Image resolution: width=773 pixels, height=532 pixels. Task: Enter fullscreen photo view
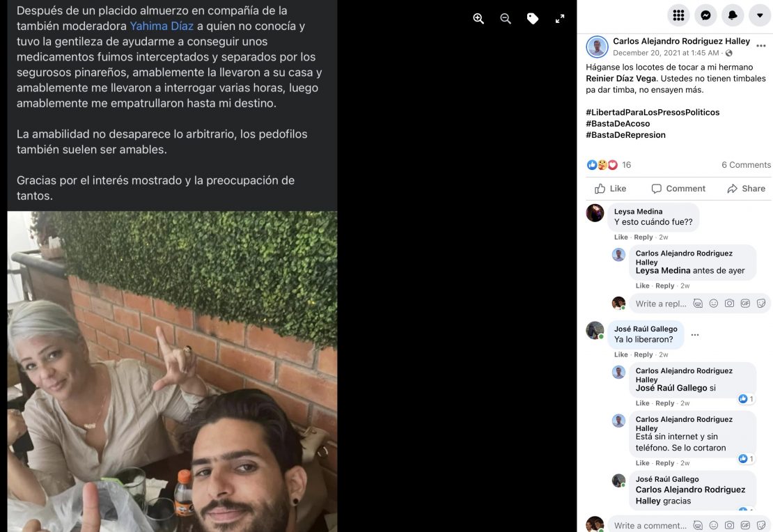tap(559, 19)
